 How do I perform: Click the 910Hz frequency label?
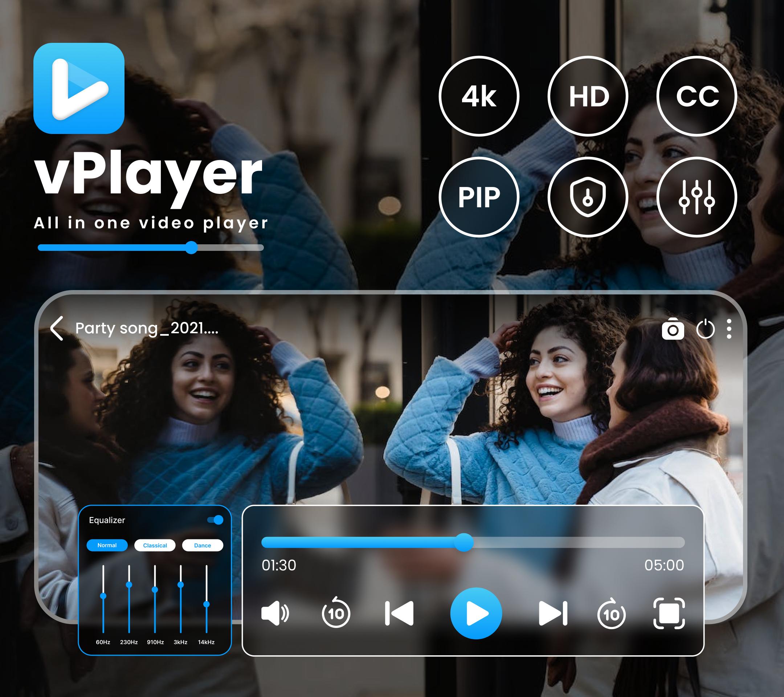[x=155, y=642]
